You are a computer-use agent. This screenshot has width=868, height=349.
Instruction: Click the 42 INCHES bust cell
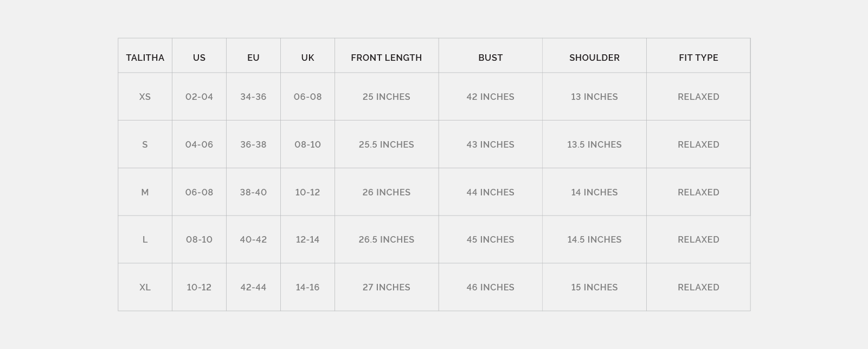coord(490,97)
